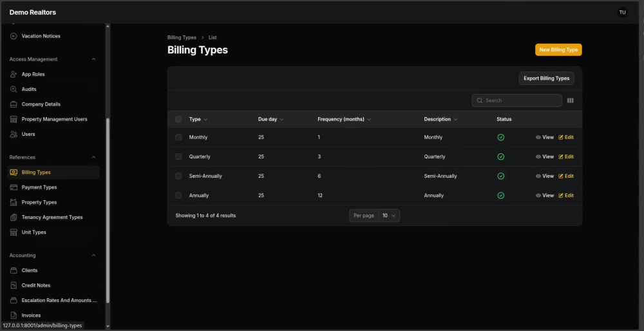Image resolution: width=644 pixels, height=331 pixels.
Task: Click the Payment Types card icon
Action: pos(14,187)
